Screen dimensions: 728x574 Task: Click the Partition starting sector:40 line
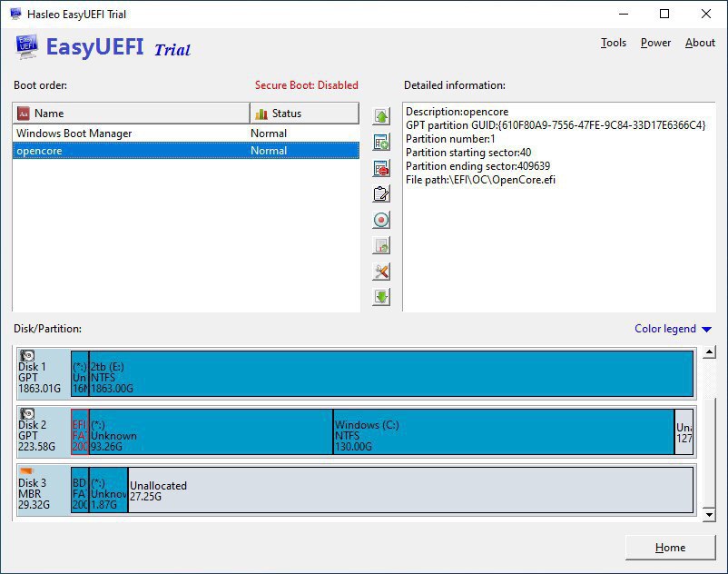pyautogui.click(x=468, y=153)
